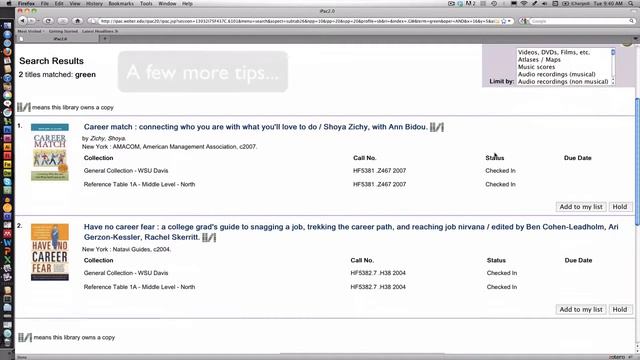Open the Trash in the Dock

click(7, 342)
